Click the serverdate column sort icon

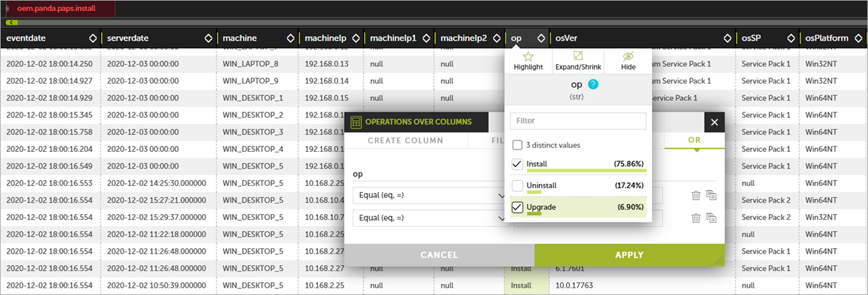coord(208,38)
